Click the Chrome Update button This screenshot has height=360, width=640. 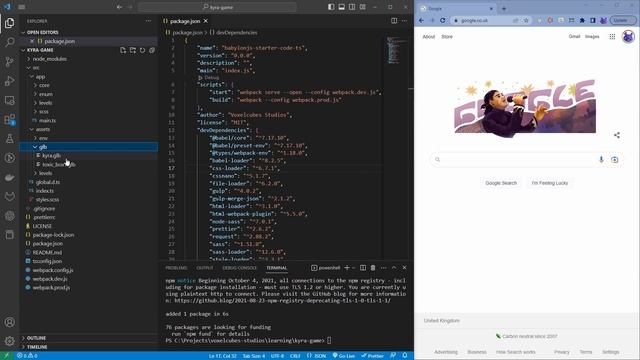point(621,20)
